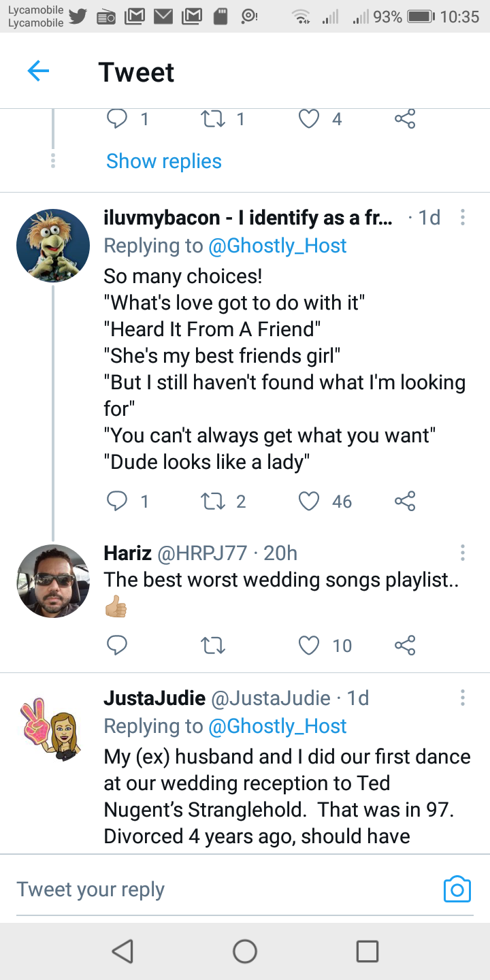Open Hariz's profile picture
Image resolution: width=490 pixels, height=980 pixels.
click(x=53, y=581)
